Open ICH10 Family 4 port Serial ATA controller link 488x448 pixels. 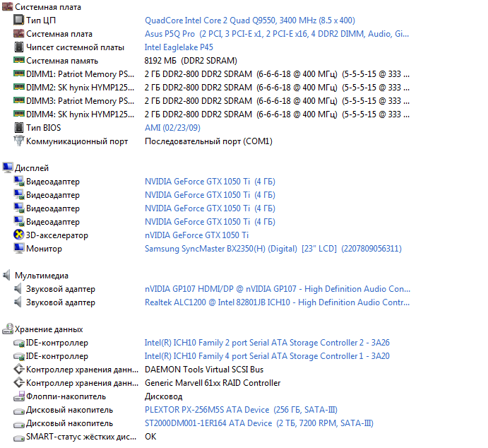pyautogui.click(x=267, y=356)
